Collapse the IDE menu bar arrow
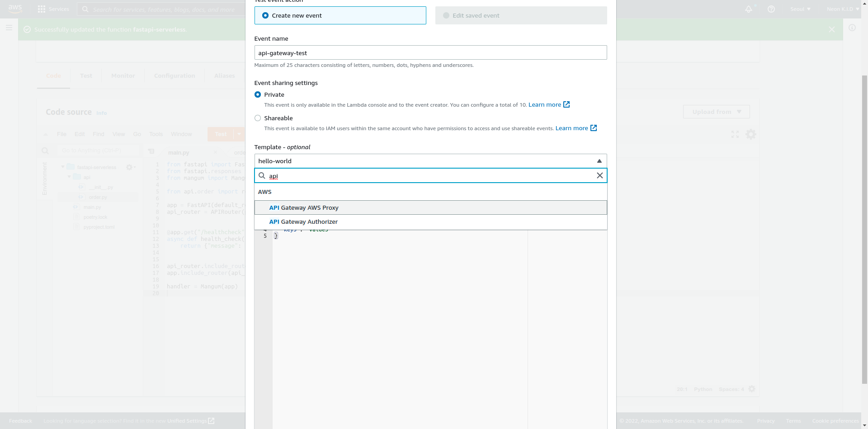The height and width of the screenshot is (429, 868). pos(46,134)
